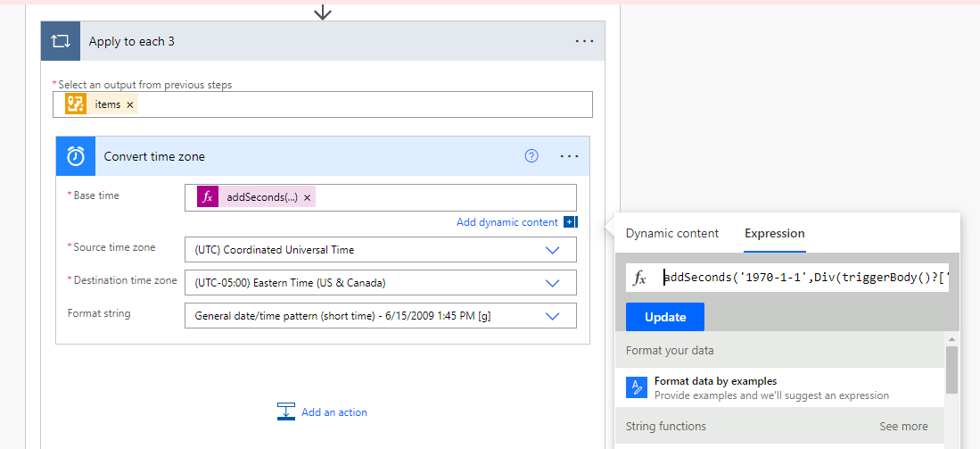The width and height of the screenshot is (980, 449).
Task: Click the Add dynamic content link
Action: [x=506, y=222]
